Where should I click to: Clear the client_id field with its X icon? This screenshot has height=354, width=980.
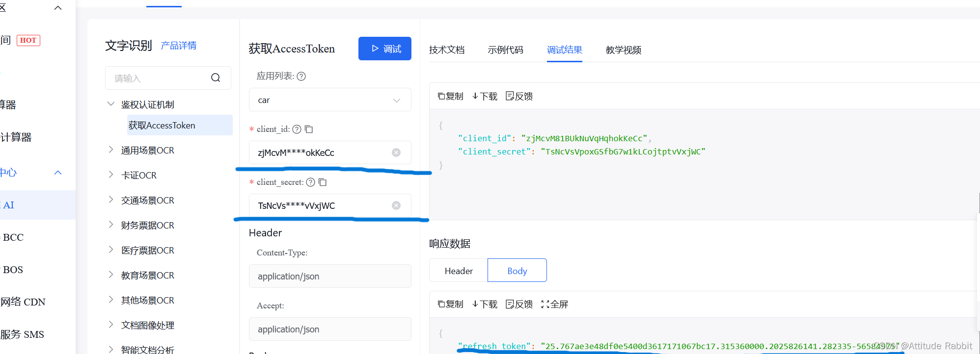(396, 152)
